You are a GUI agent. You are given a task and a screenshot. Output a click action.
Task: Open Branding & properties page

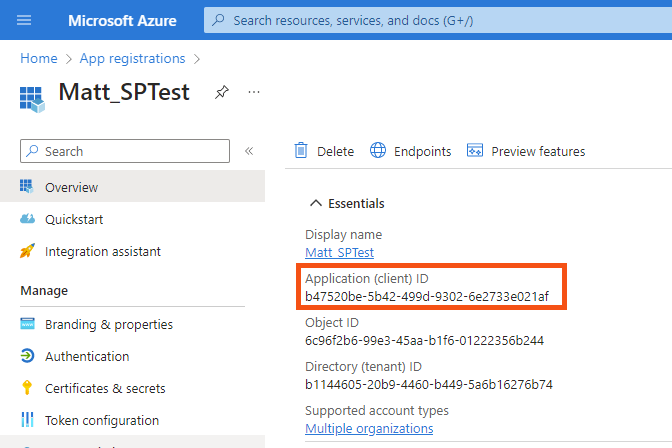[108, 324]
